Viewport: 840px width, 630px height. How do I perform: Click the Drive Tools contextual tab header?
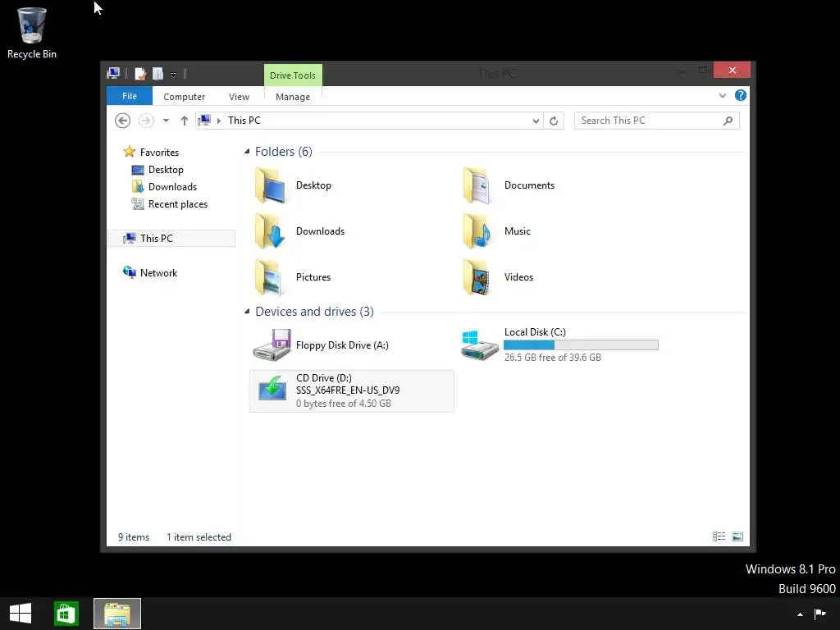[293, 75]
